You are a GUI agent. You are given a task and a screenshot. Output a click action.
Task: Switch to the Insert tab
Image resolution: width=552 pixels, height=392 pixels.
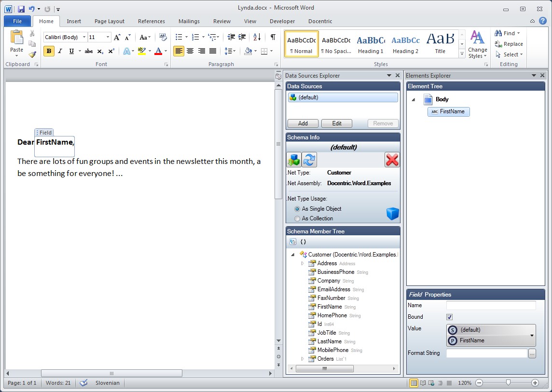(74, 21)
